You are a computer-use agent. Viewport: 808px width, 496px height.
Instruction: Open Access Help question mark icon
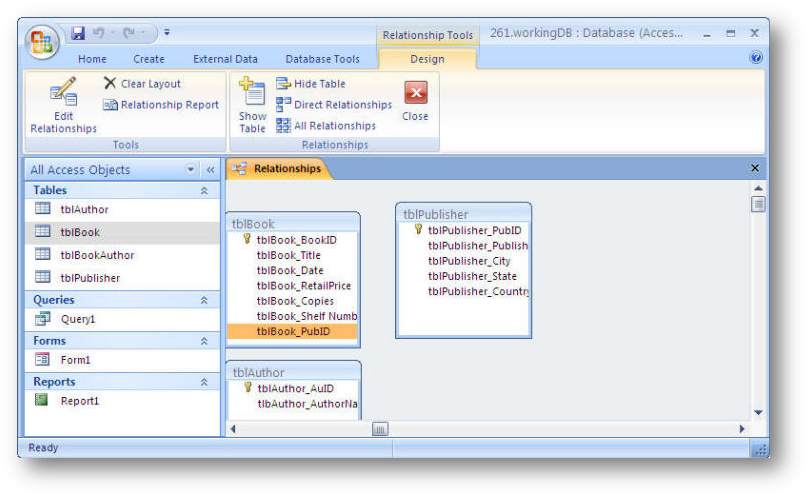tap(756, 57)
